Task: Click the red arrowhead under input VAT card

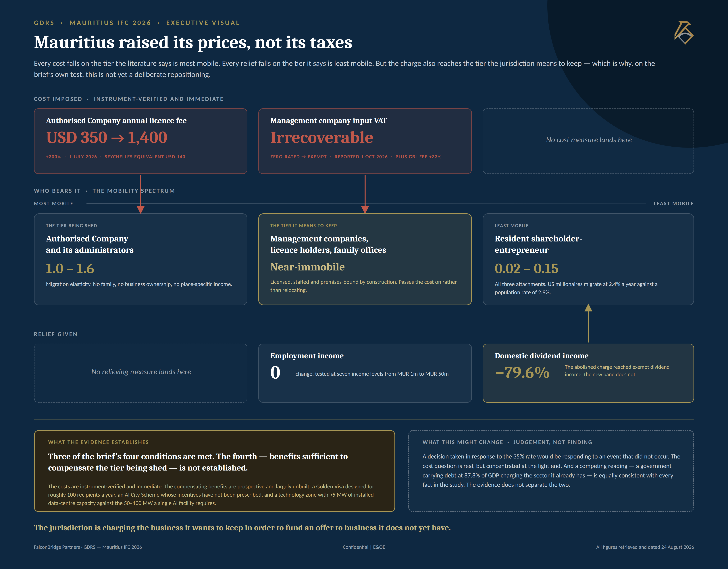Action: (365, 210)
